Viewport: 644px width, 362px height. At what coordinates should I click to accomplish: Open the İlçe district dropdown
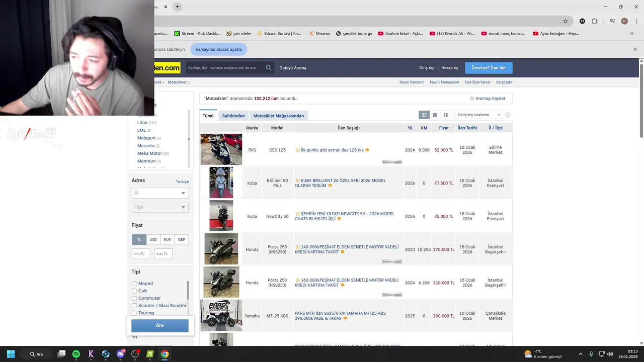coord(160,207)
